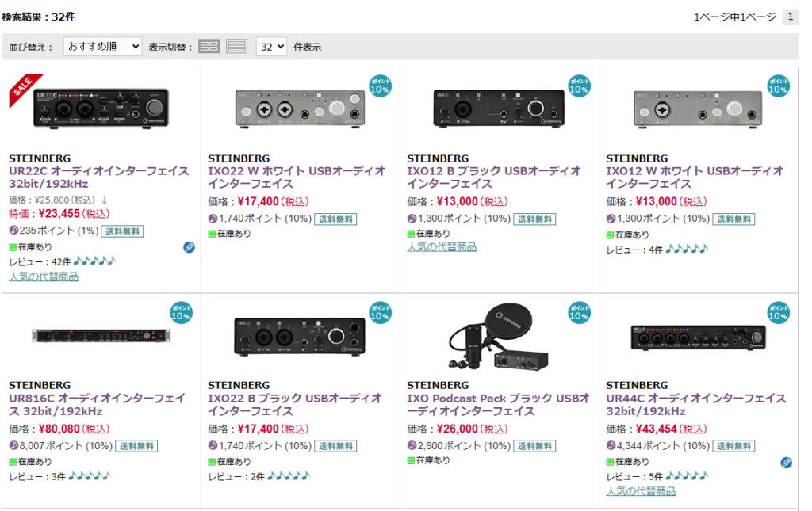
Task: Click the blue clip icon on UR44C
Action: pos(786,463)
